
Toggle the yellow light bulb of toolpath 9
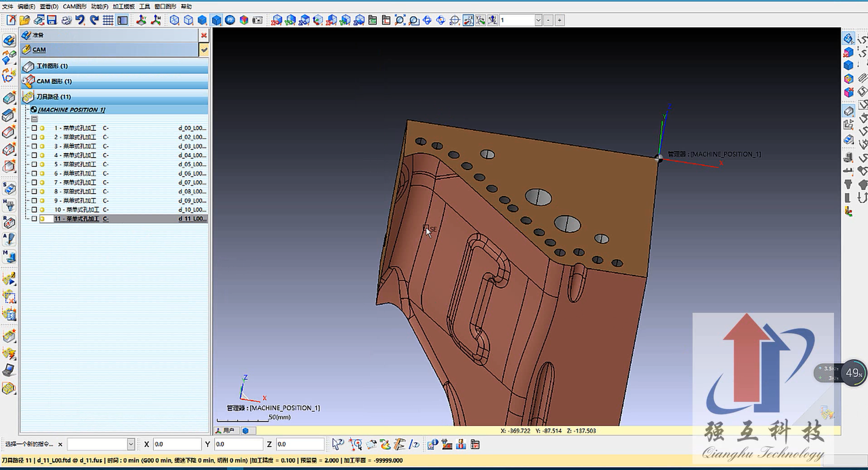tap(43, 201)
